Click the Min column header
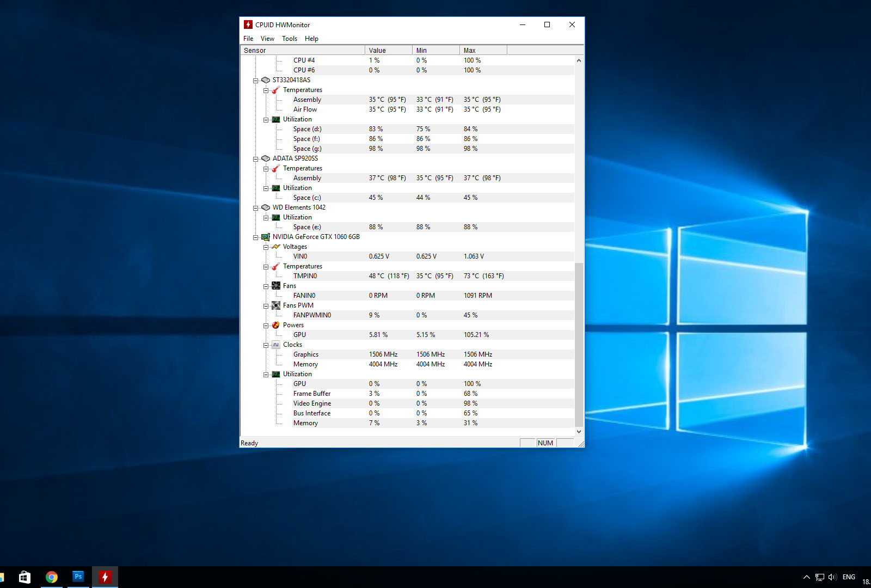 [x=436, y=50]
